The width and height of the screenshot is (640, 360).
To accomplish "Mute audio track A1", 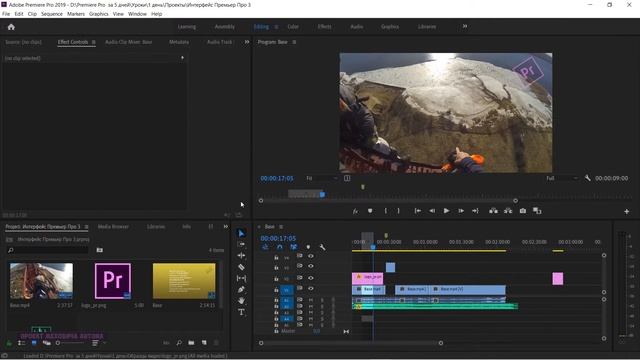I will pos(311,300).
